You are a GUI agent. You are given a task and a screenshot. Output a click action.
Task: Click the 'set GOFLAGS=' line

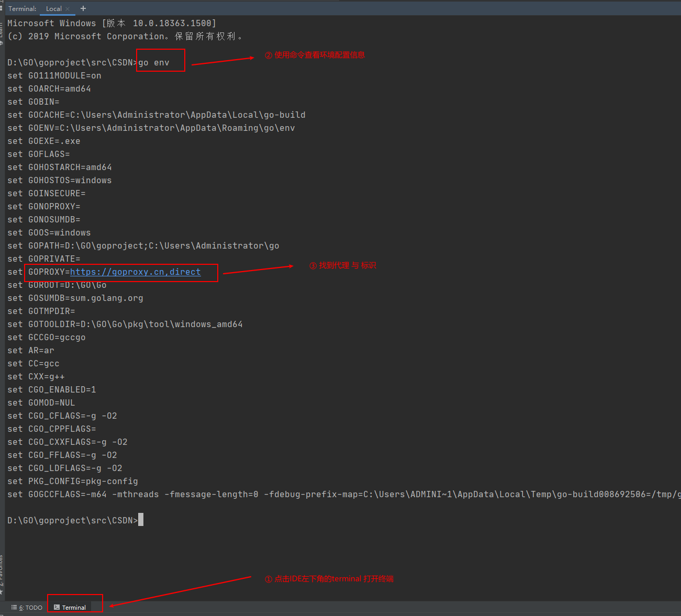(x=39, y=154)
